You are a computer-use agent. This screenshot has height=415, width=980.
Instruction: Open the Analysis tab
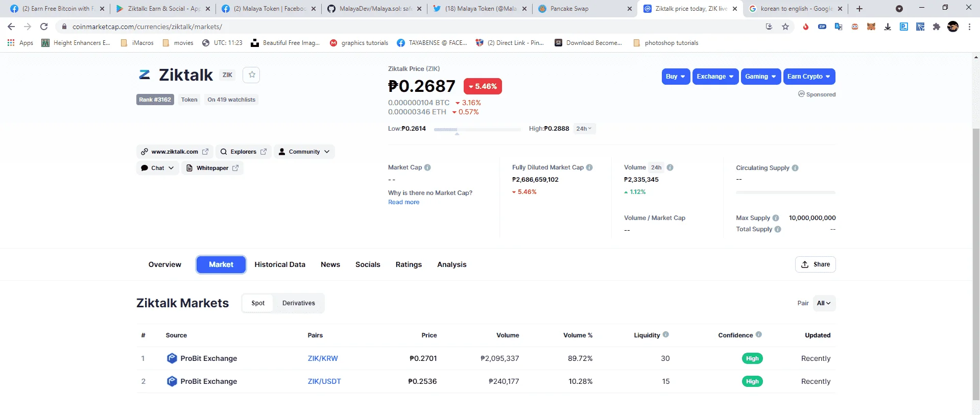coord(452,264)
